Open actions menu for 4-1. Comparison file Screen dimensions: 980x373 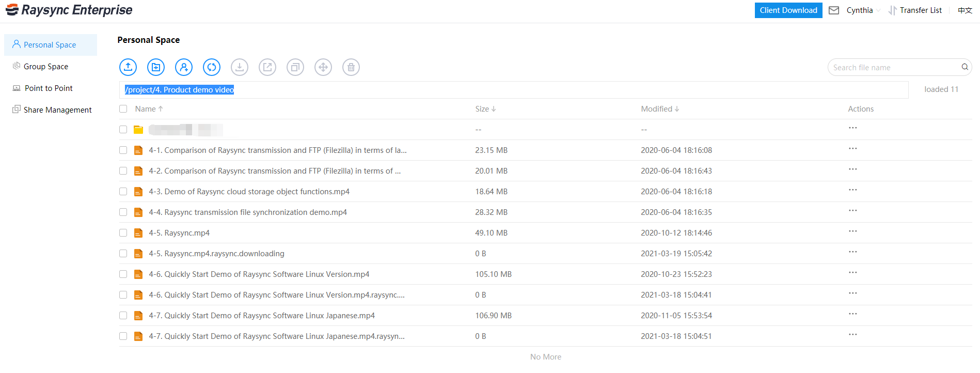point(852,149)
